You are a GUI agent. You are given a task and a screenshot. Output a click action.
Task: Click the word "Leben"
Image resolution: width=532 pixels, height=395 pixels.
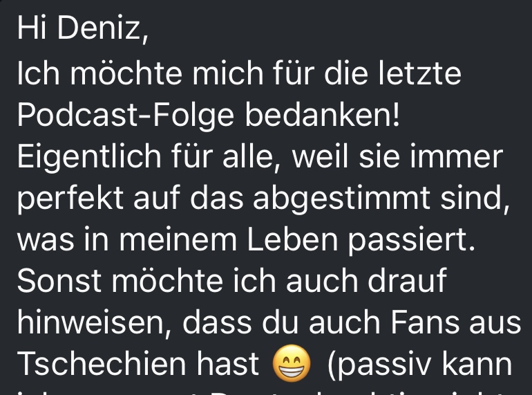(x=292, y=239)
